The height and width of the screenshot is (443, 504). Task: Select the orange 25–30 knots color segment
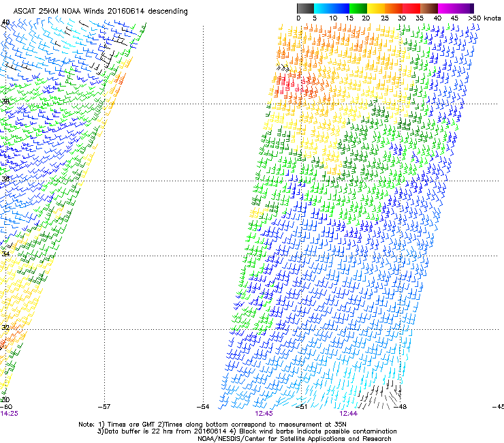pyautogui.click(x=394, y=8)
